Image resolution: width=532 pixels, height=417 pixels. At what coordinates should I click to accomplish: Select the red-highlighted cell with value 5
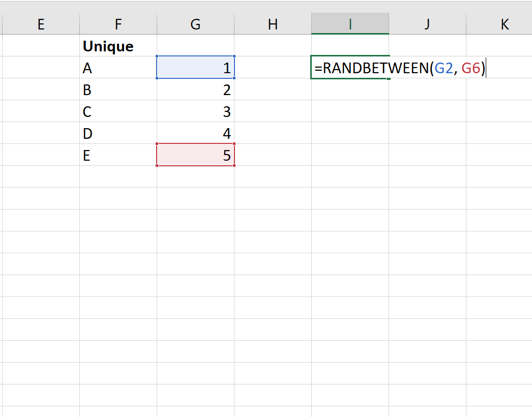pos(195,155)
